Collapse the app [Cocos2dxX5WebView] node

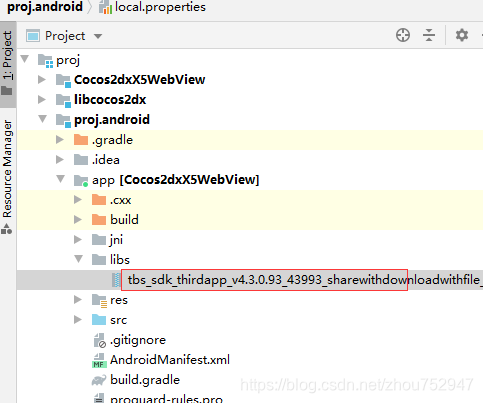[x=60, y=179]
